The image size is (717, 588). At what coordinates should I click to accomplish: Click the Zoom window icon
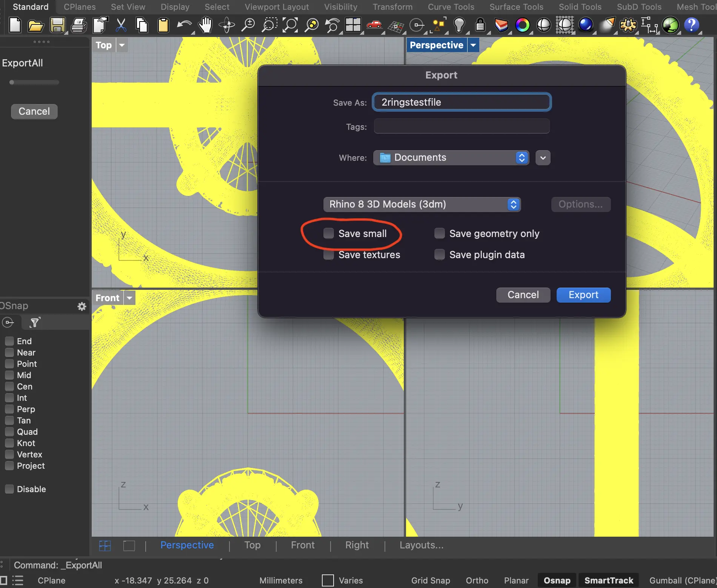coord(269,25)
